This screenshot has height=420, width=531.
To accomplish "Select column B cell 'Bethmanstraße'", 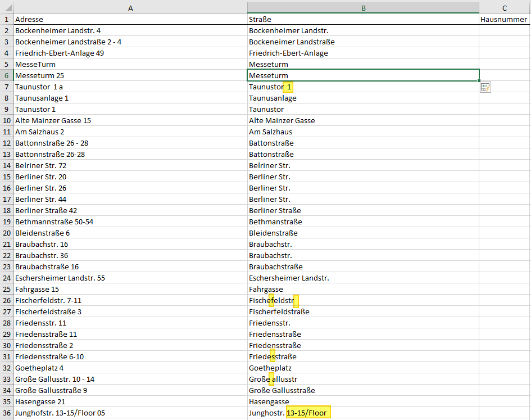I will [x=363, y=222].
